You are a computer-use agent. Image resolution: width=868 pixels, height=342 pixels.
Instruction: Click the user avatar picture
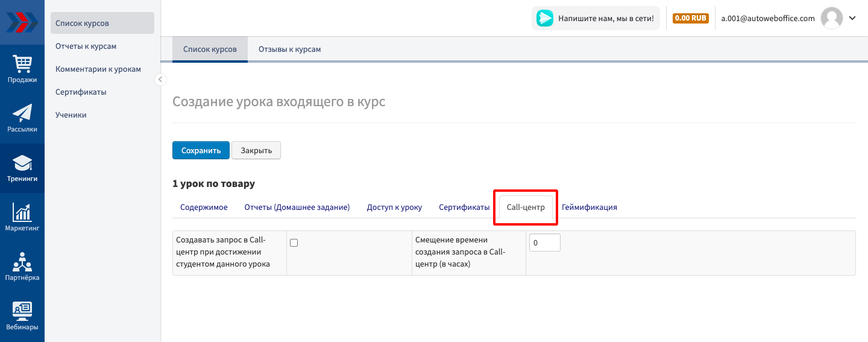point(832,18)
